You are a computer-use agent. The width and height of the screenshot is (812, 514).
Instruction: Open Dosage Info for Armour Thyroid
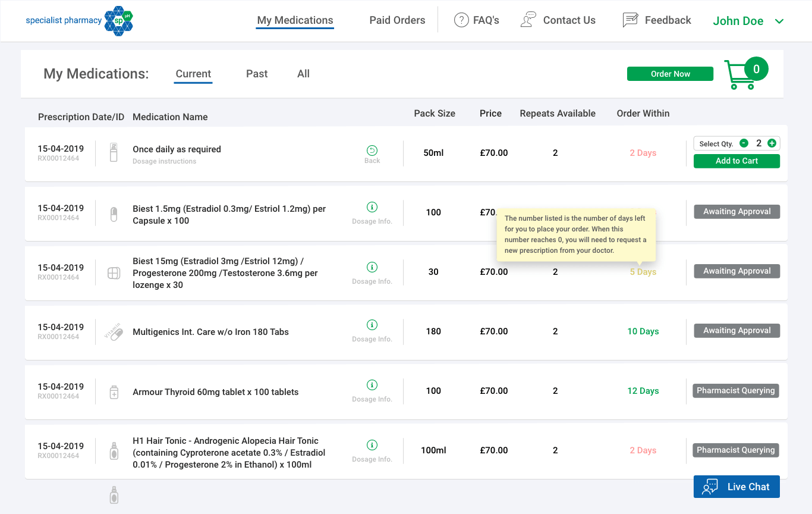372,385
